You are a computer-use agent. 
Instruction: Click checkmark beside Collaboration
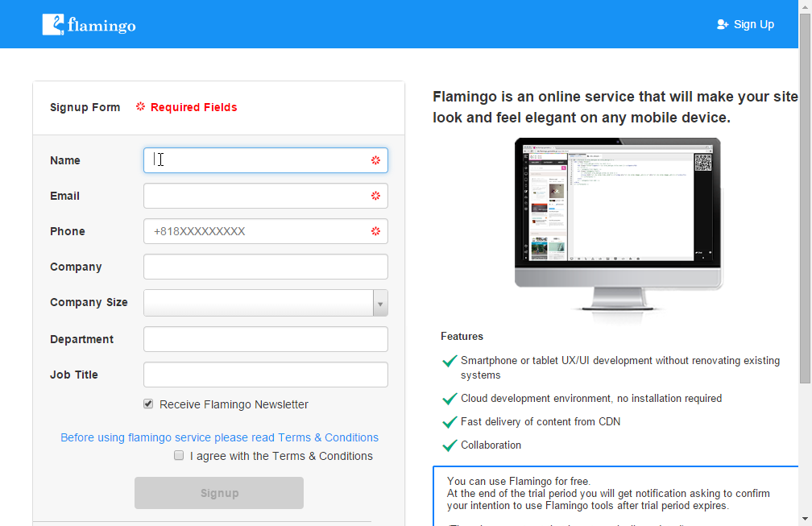click(449, 445)
